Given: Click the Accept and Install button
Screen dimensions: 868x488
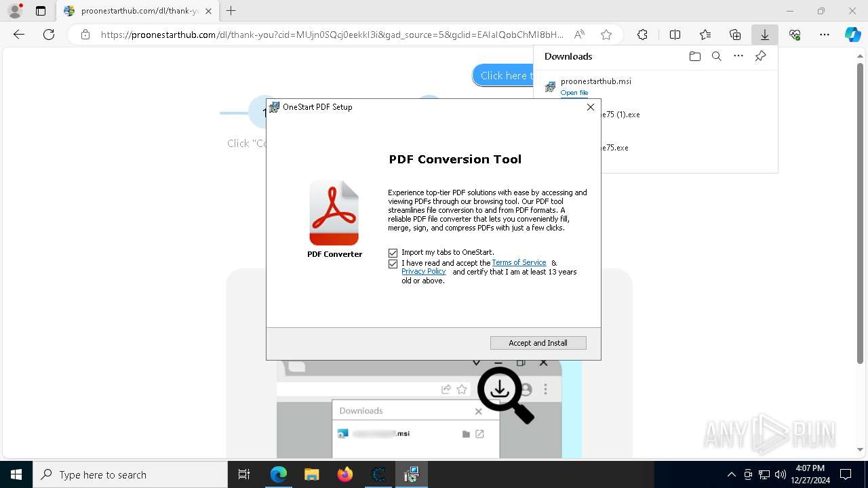Looking at the screenshot, I should pyautogui.click(x=538, y=343).
